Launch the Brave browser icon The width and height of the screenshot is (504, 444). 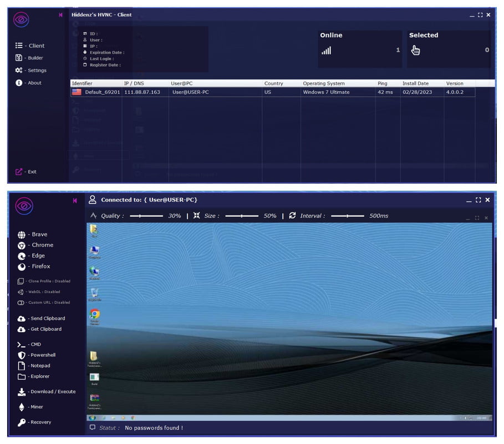click(x=22, y=235)
